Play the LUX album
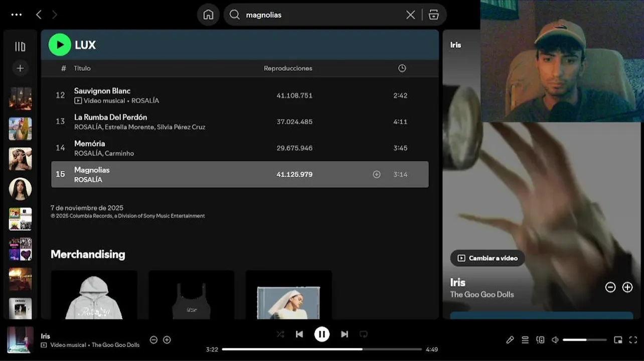 (60, 45)
